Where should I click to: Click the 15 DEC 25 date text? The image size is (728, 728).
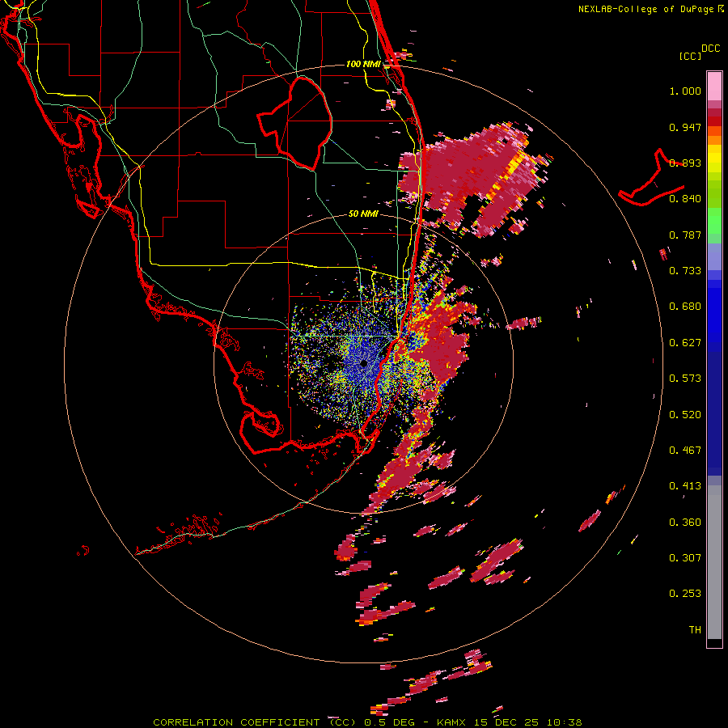(x=506, y=722)
